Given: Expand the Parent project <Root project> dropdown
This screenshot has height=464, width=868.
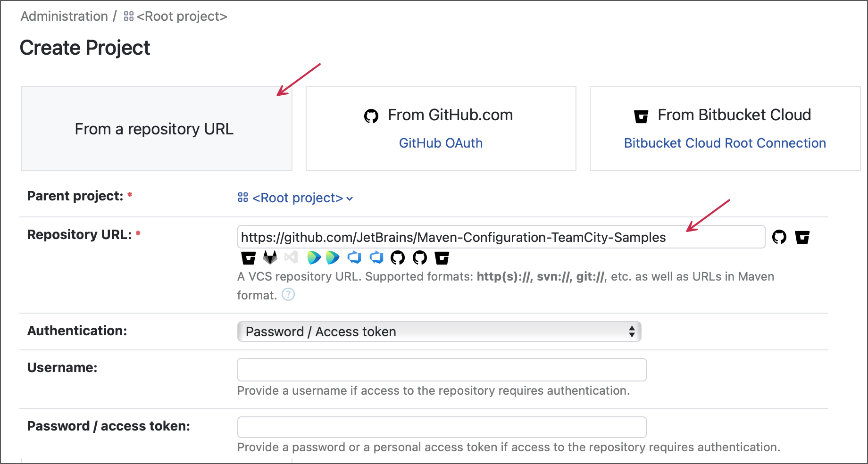Looking at the screenshot, I should [296, 198].
